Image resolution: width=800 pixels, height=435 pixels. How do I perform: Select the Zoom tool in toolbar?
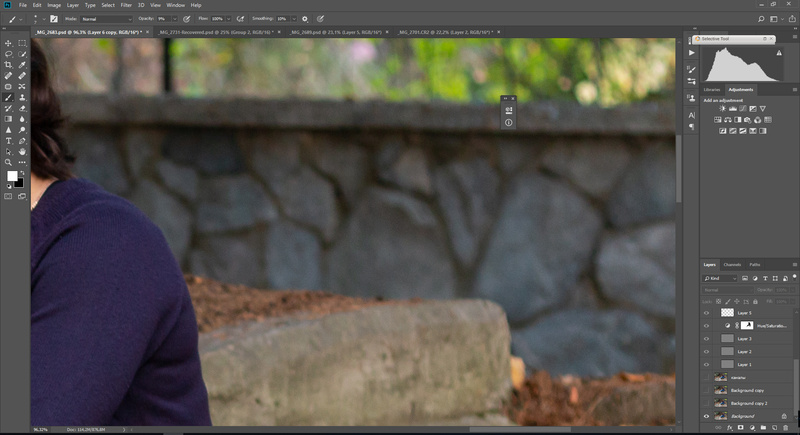pos(9,161)
